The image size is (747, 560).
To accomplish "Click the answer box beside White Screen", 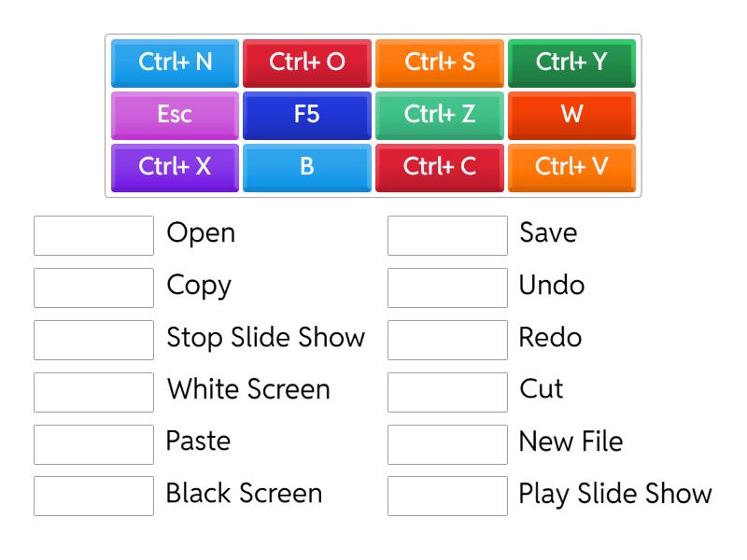I will pyautogui.click(x=92, y=390).
